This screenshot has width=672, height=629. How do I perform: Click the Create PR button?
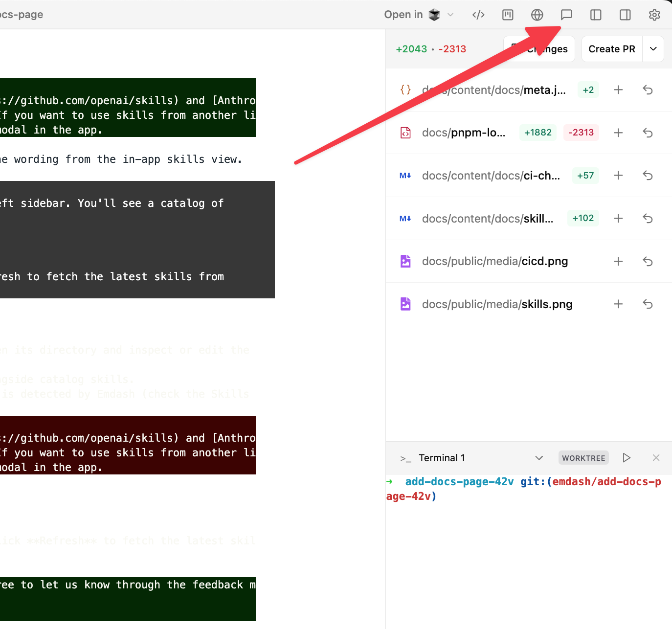click(611, 49)
